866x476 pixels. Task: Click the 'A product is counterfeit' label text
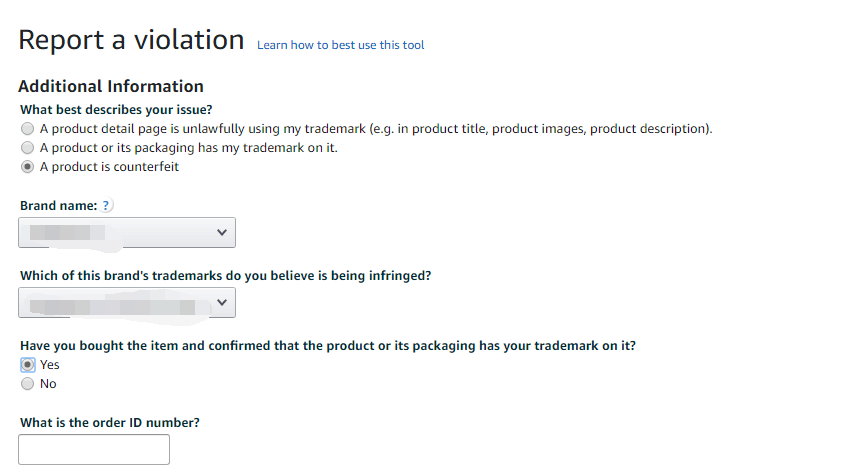109,167
